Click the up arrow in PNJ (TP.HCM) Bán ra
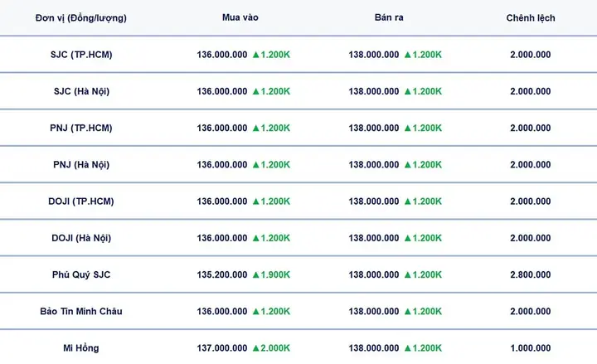597x364 pixels. pyautogui.click(x=407, y=129)
